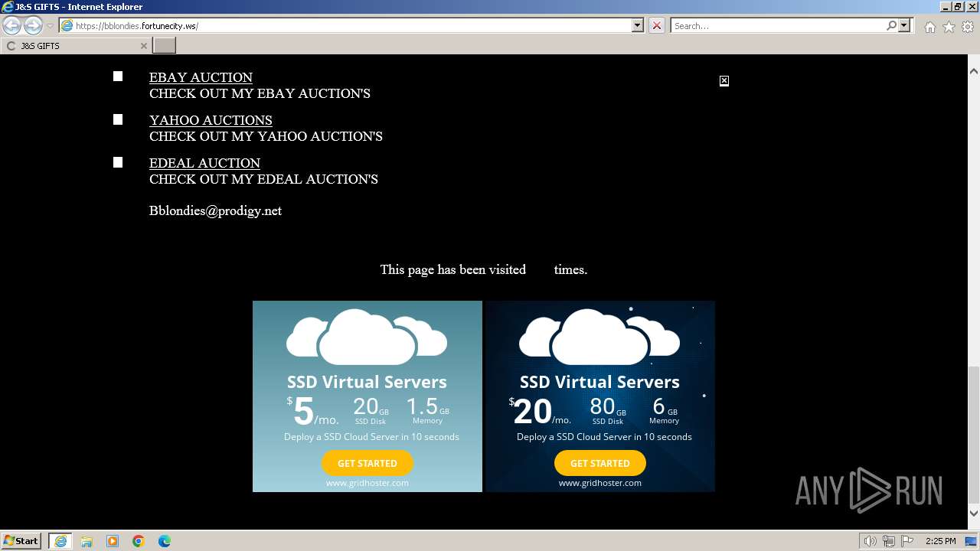Click the Internet Explorer title bar logo

point(8,7)
